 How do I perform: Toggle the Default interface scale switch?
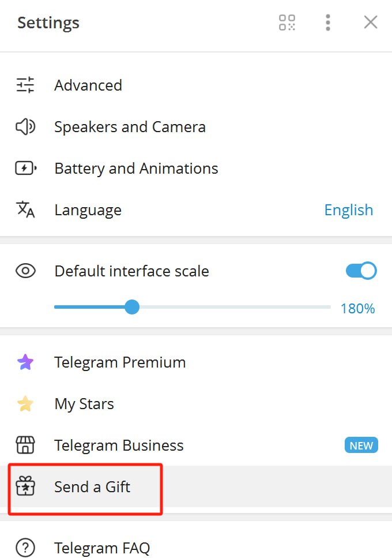tap(361, 271)
